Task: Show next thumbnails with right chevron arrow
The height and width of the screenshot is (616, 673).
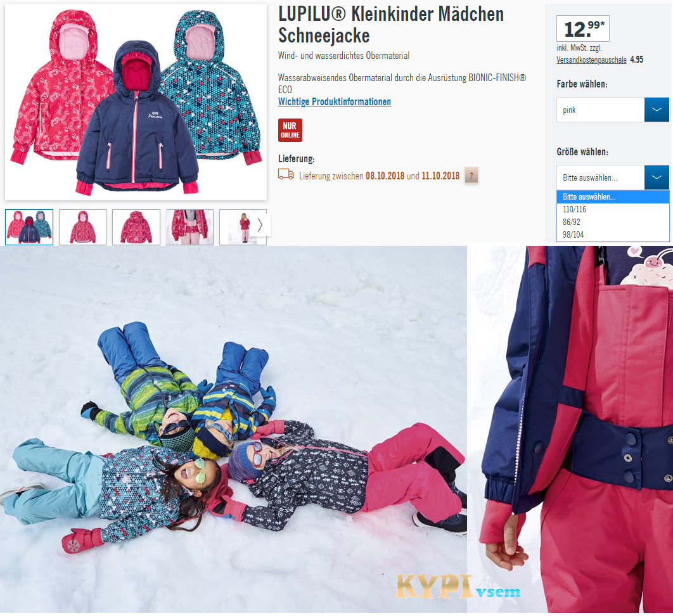Action: (x=260, y=225)
